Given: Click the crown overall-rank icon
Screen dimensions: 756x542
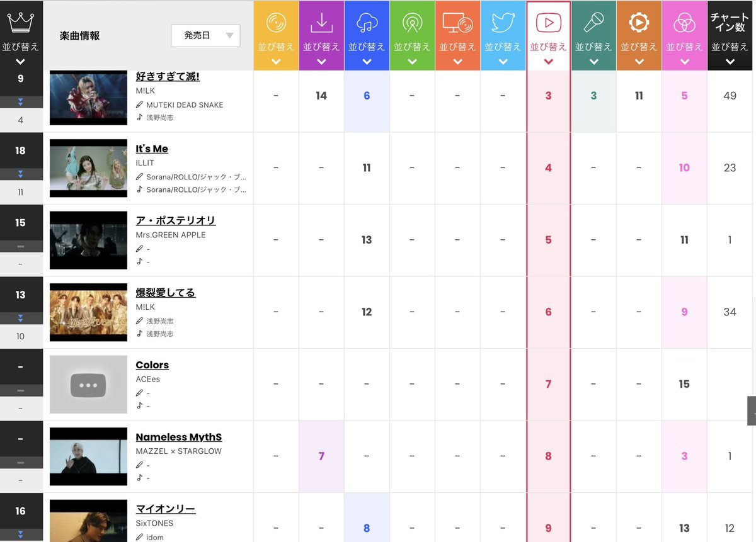Looking at the screenshot, I should (20, 22).
